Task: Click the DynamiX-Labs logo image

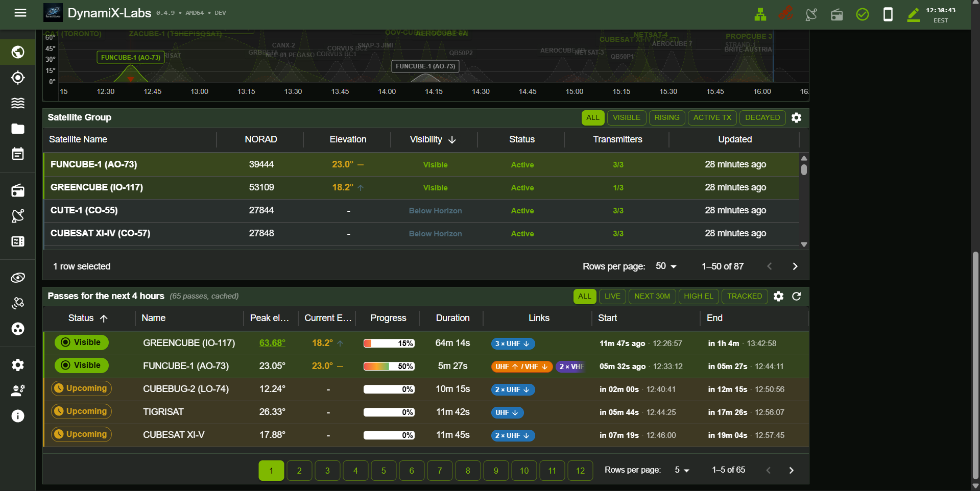Action: [53, 13]
